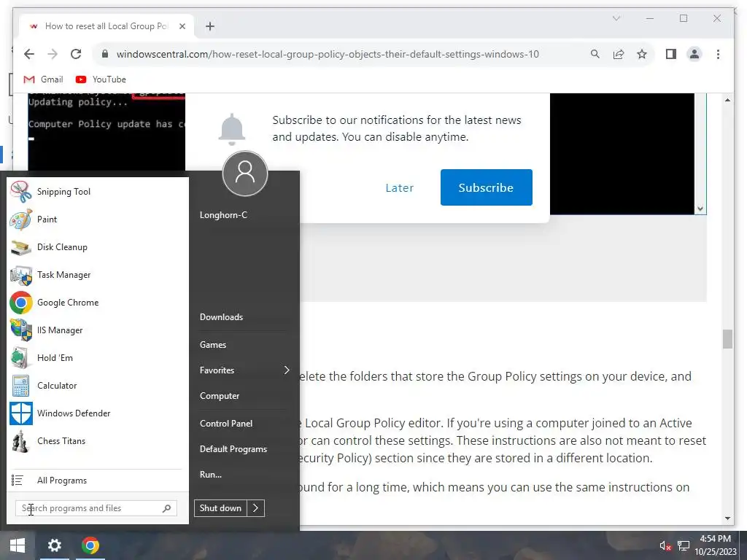Click Chrome's forward arrow

[x=53, y=54]
